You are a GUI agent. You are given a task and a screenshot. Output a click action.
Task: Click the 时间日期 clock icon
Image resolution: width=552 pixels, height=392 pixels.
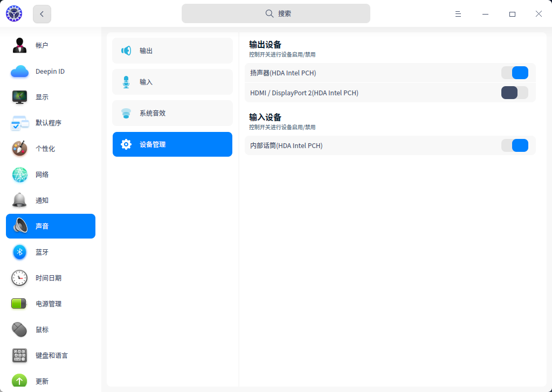20,278
